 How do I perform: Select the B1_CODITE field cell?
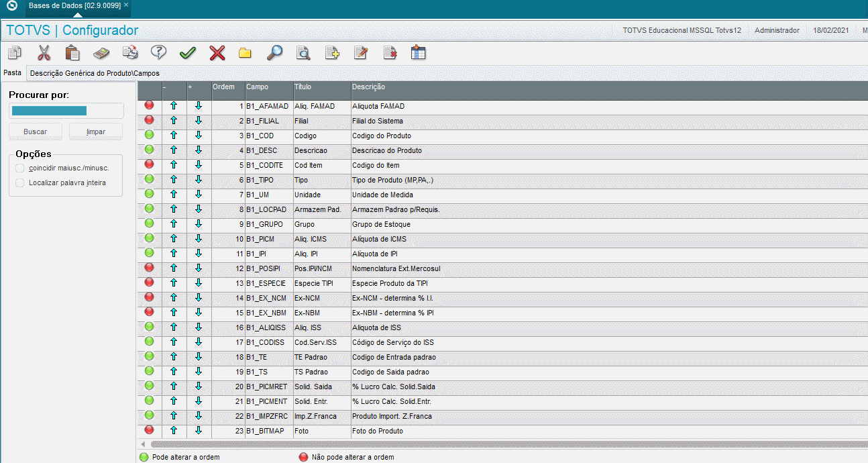click(x=268, y=165)
